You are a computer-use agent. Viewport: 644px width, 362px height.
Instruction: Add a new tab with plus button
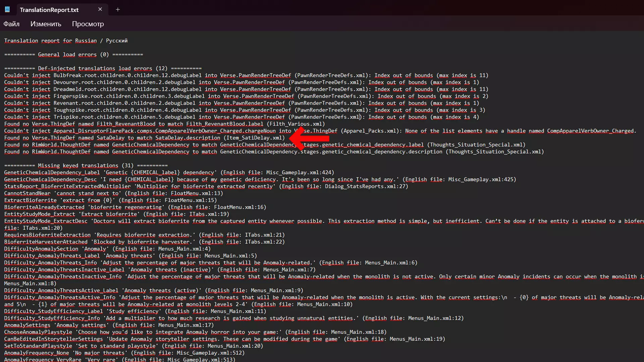[118, 9]
